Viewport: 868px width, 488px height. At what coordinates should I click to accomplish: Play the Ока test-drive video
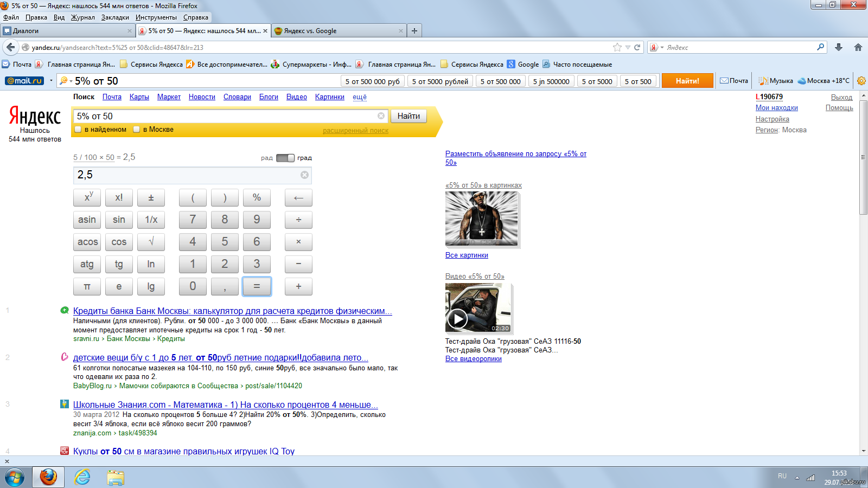click(457, 319)
